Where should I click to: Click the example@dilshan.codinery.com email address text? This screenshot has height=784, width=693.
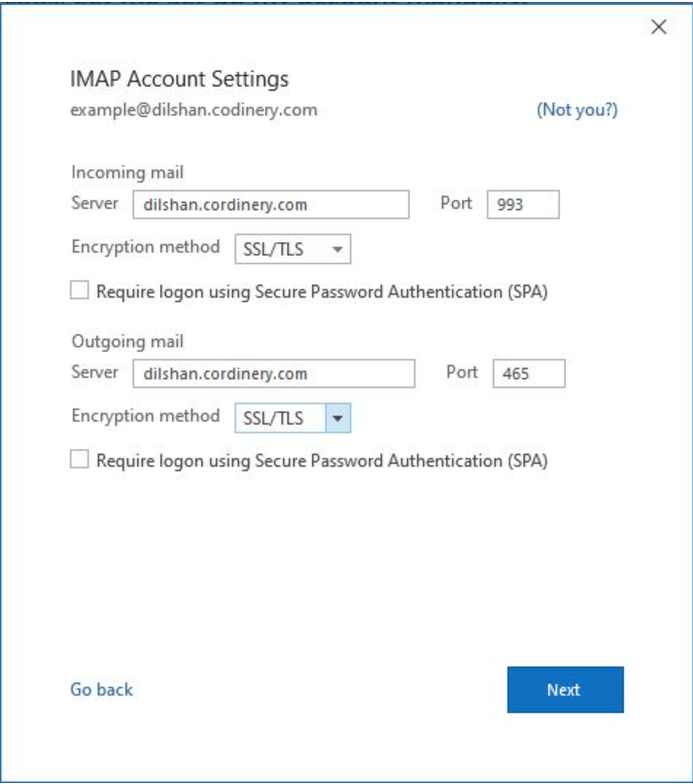point(193,110)
